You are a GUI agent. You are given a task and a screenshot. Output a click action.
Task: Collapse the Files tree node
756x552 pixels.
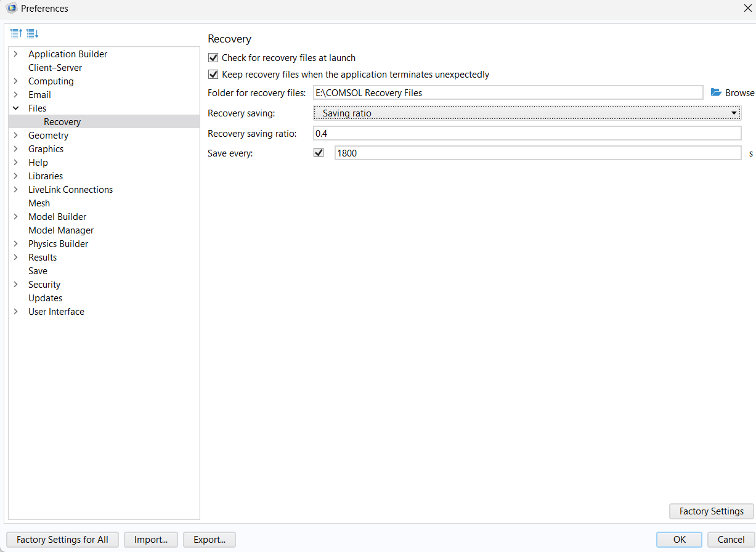[x=15, y=108]
